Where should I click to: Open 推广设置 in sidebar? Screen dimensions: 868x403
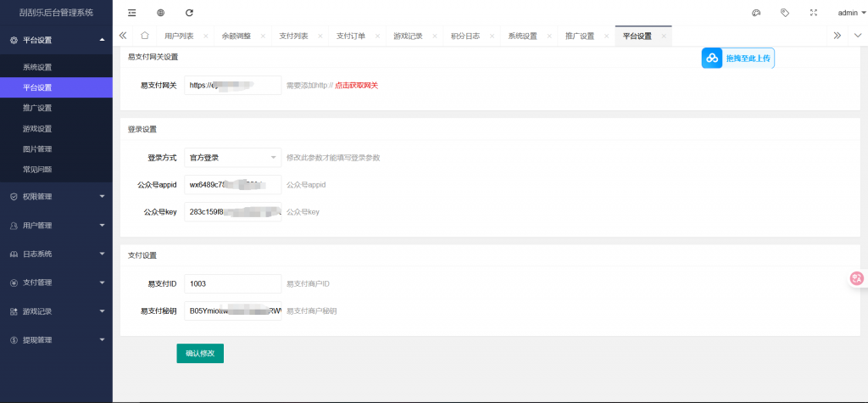tap(56, 108)
